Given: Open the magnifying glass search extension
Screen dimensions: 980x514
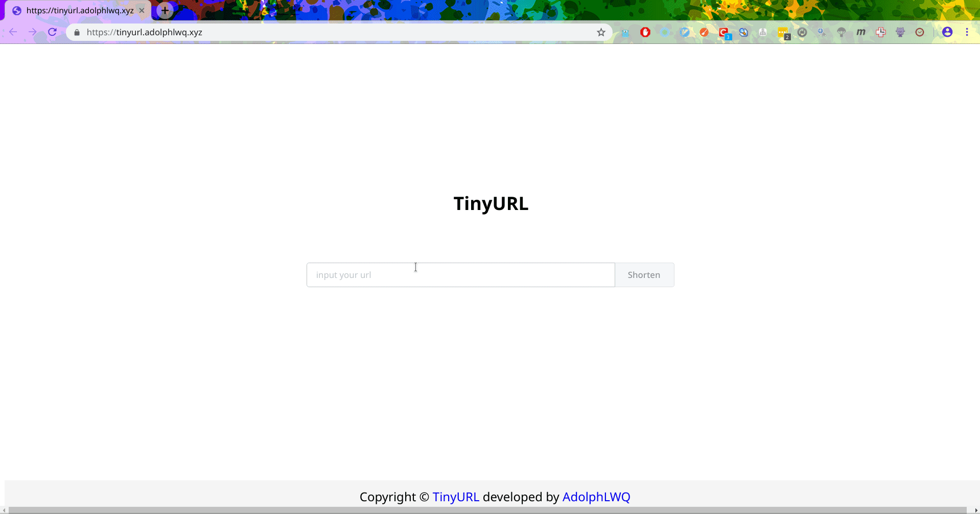Looking at the screenshot, I should [822, 32].
